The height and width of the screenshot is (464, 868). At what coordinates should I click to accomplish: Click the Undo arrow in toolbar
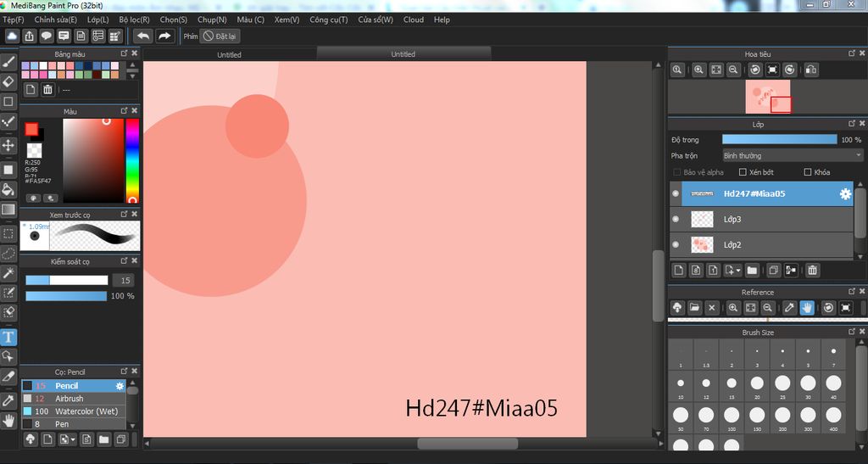(142, 36)
